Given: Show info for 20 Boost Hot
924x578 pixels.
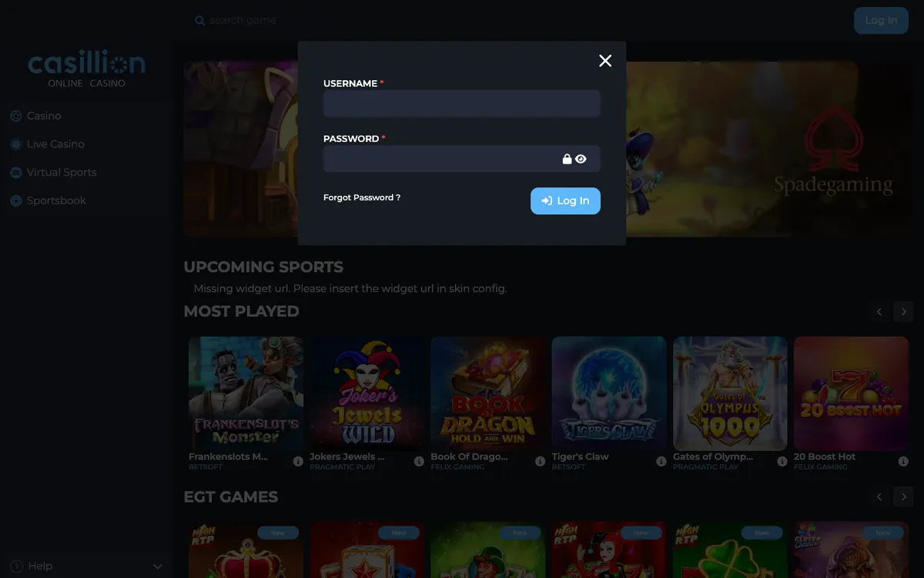Looking at the screenshot, I should [903, 462].
